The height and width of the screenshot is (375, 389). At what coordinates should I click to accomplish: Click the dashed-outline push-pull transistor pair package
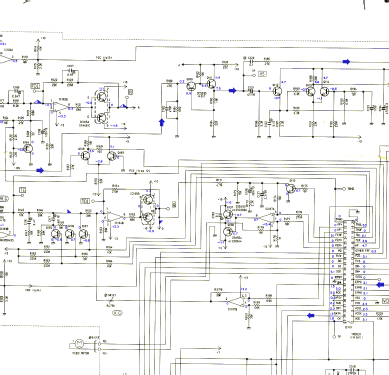tap(101, 108)
